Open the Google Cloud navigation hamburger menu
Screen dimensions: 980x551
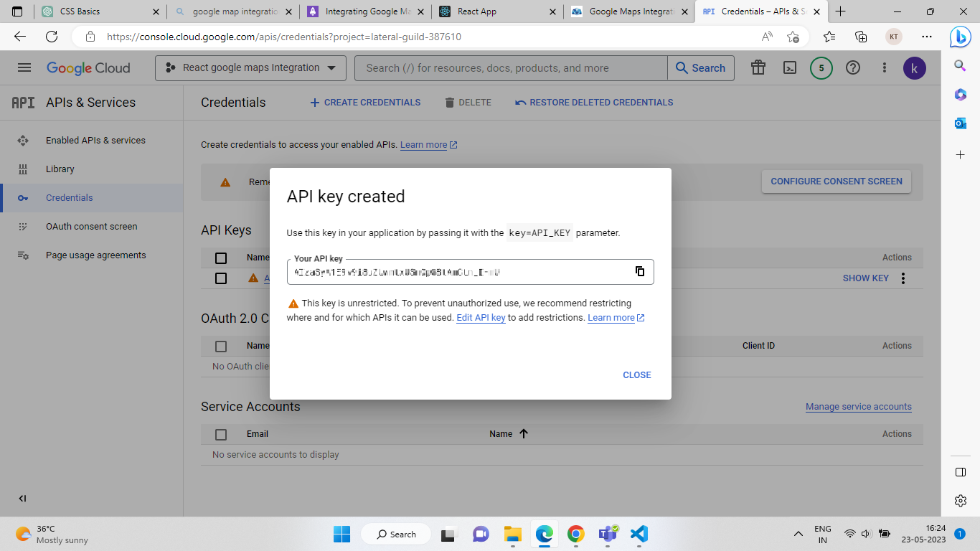tap(24, 67)
